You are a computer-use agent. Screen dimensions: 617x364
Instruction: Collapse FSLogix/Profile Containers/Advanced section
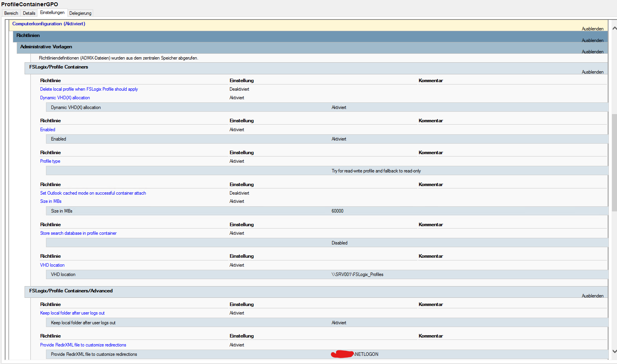point(592,296)
